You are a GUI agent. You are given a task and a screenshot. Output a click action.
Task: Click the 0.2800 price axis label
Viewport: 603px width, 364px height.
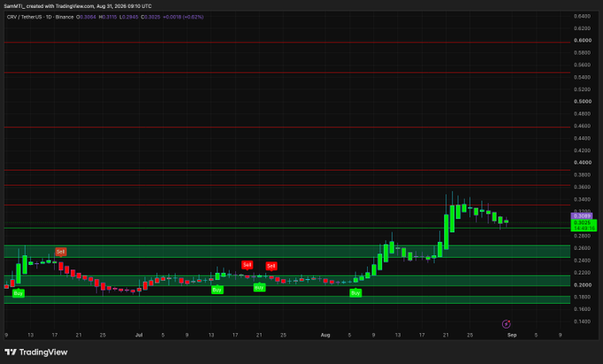click(582, 236)
